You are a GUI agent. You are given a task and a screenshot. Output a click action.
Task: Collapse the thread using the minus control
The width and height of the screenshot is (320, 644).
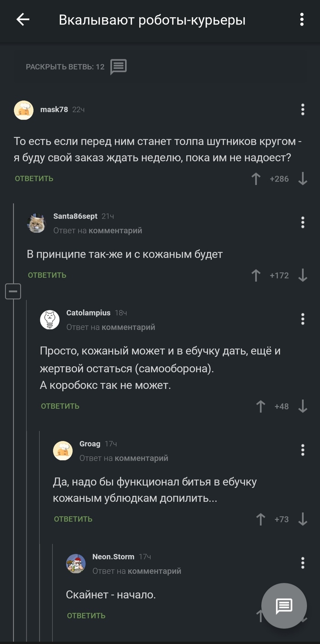[13, 291]
